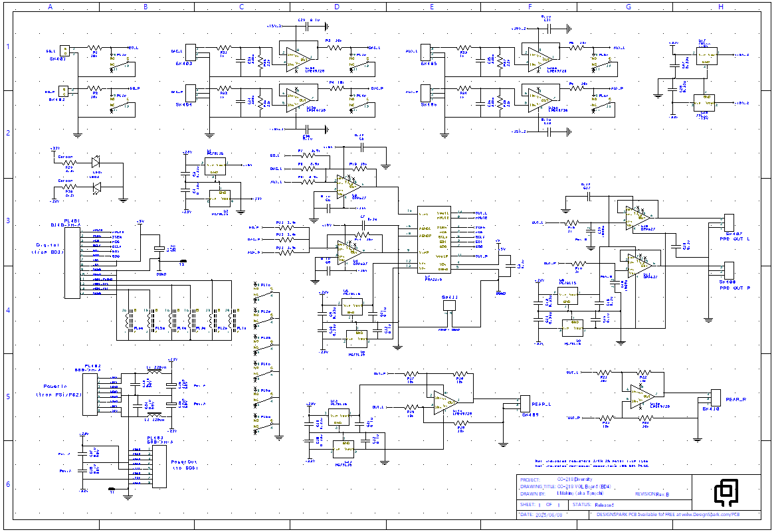Select the SK403 connector symbol
Viewport: 774px width, 532px height.
[190, 52]
